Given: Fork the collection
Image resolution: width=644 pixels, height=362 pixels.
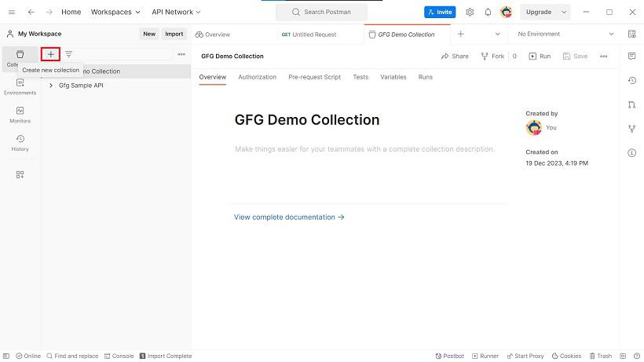Looking at the screenshot, I should pyautogui.click(x=492, y=57).
